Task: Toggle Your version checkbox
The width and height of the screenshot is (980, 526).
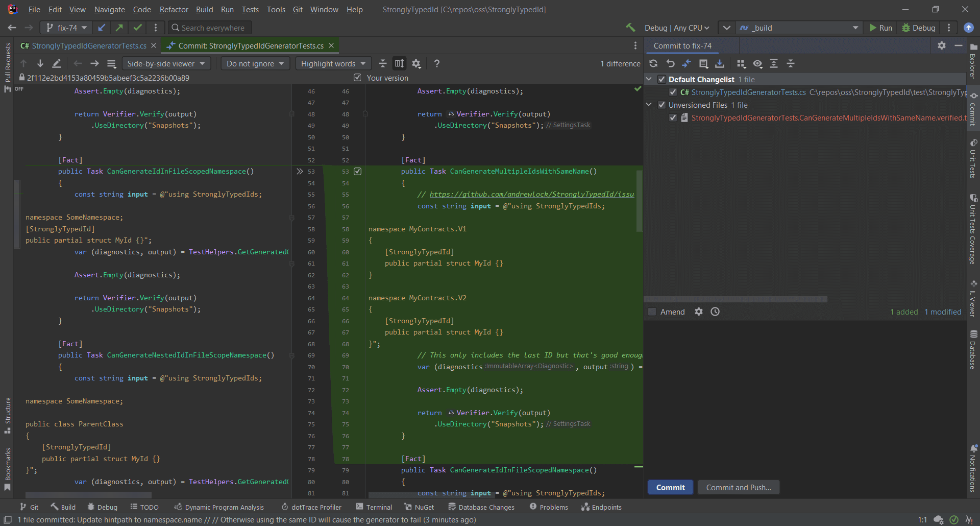Action: (357, 78)
